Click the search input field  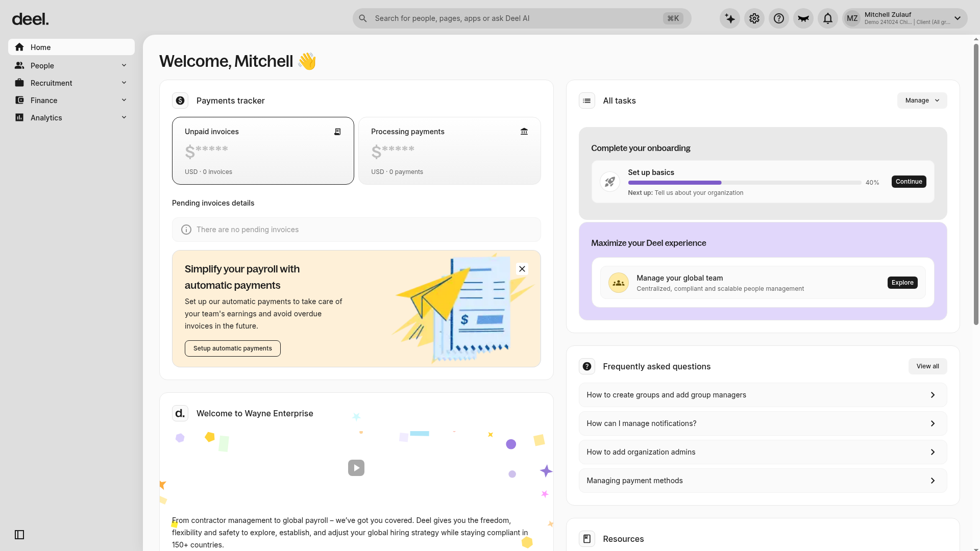[522, 18]
